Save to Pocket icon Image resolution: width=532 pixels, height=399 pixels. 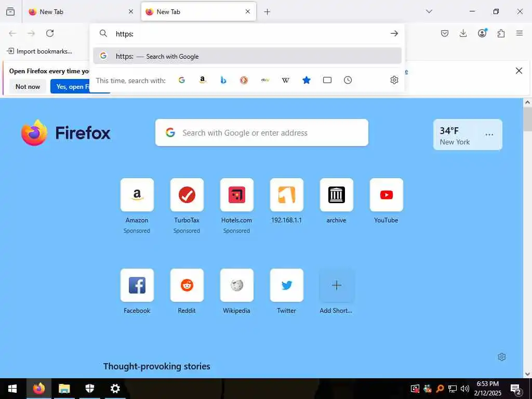pyautogui.click(x=445, y=33)
